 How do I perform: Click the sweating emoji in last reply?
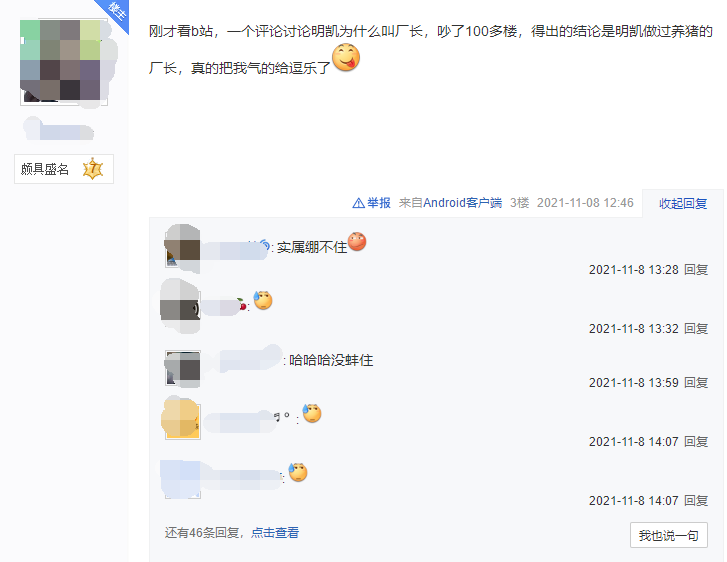[x=298, y=472]
